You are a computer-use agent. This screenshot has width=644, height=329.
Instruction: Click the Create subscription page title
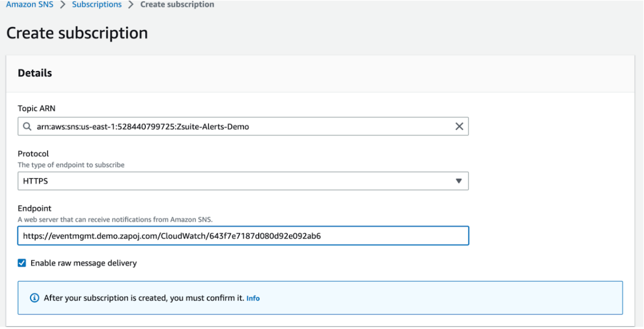[x=77, y=33]
